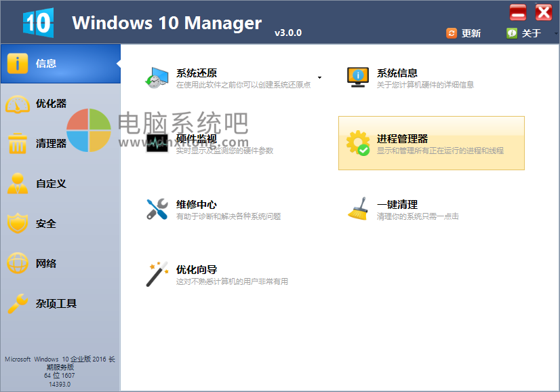Click the 64 位 1607 text
The height and width of the screenshot is (392, 560).
pyautogui.click(x=60, y=376)
